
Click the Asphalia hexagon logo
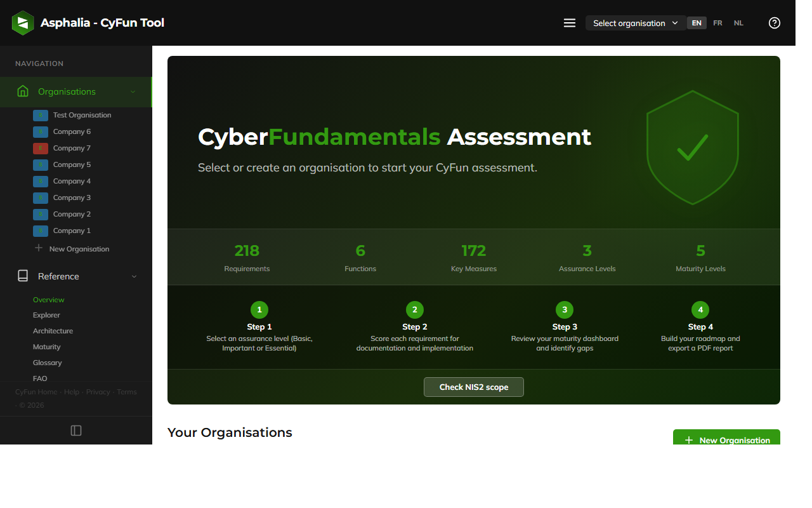click(x=23, y=23)
